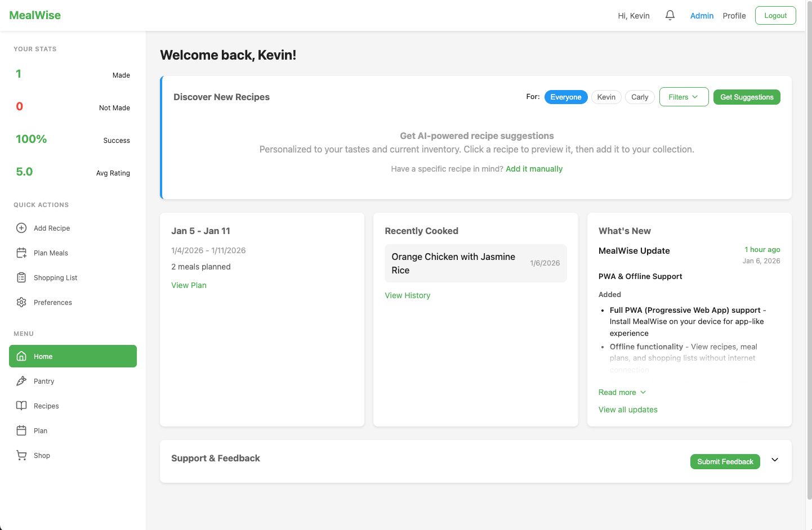The width and height of the screenshot is (812, 530).
Task: Click the Get Suggestions button
Action: (747, 97)
